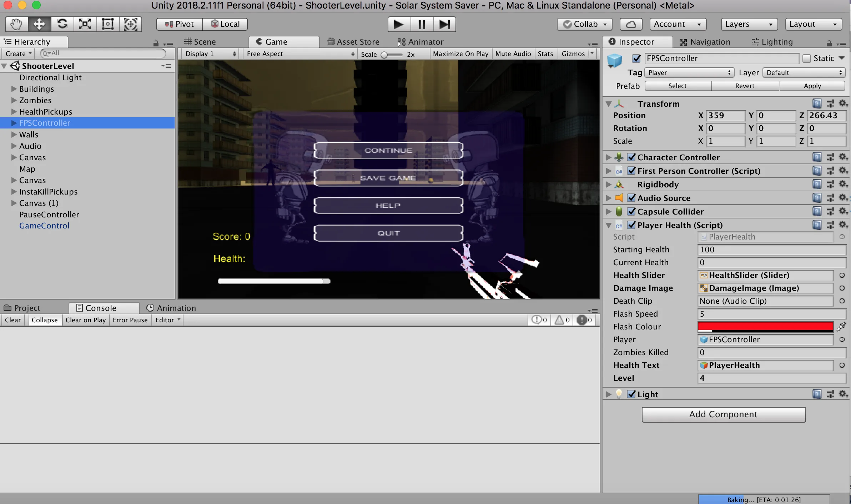Click the Step forward button
851x504 pixels.
coord(444,24)
